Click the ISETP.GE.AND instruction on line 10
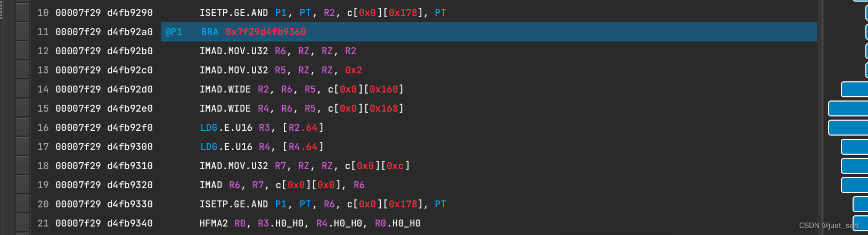Screen dimensions: 868x235 tap(323, 13)
